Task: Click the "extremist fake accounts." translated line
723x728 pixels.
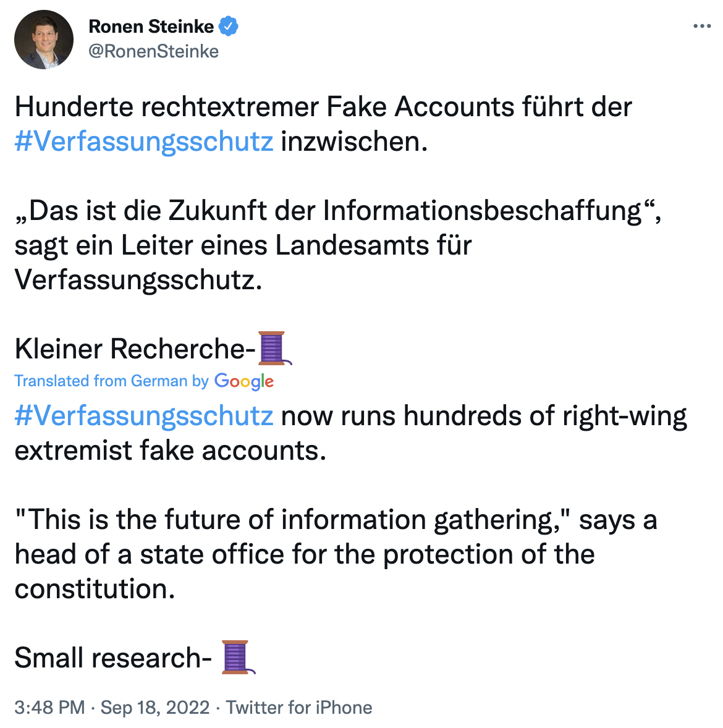Action: tap(171, 450)
